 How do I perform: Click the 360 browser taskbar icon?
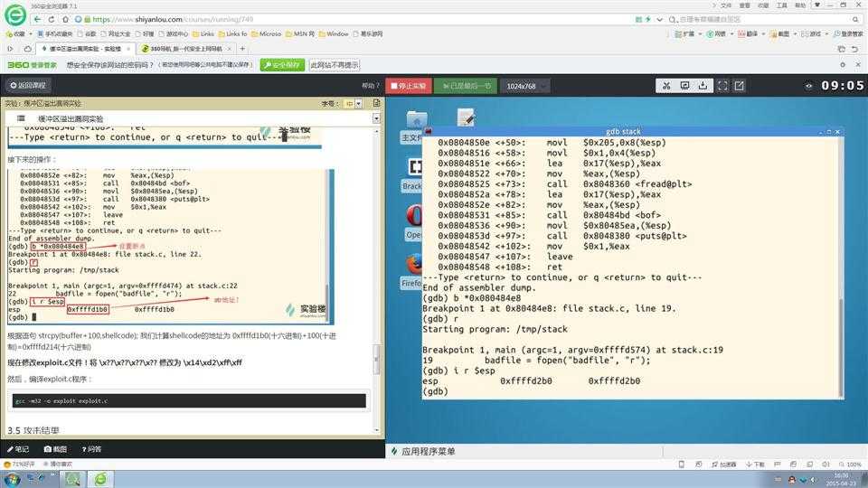(x=100, y=479)
